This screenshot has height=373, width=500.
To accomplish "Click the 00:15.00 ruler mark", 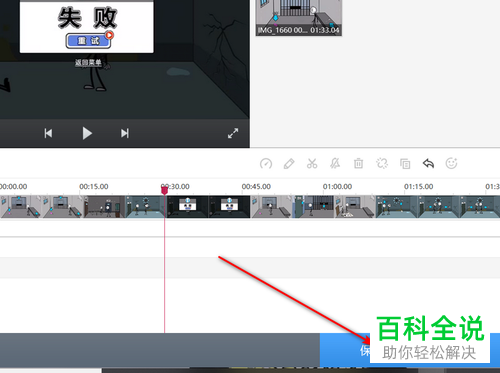I will (94, 187).
